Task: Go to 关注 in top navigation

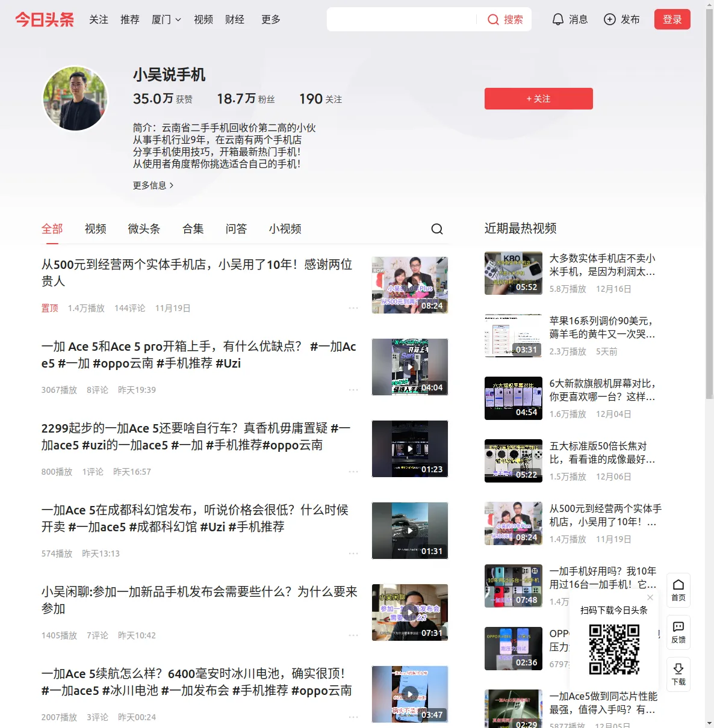Action: click(x=99, y=19)
